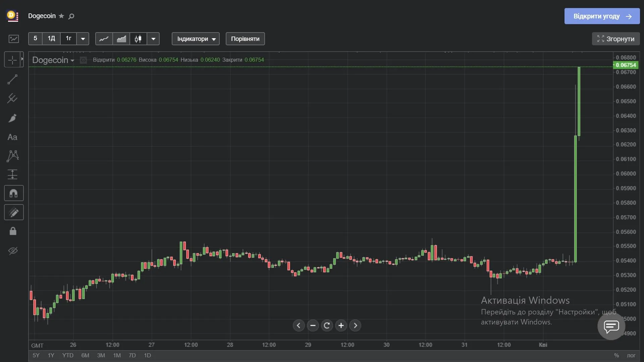Select the Aa text annotation tool
Viewport: 644px width, 362px height.
pos(12,137)
